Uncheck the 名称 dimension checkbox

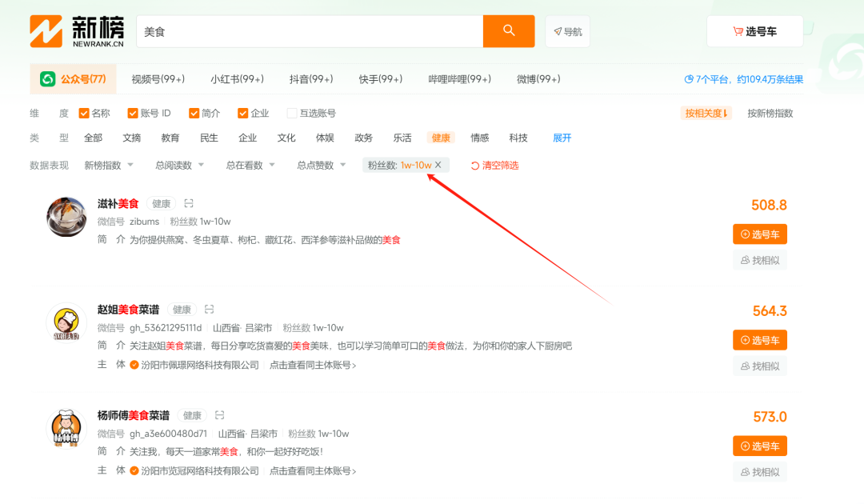[x=83, y=113]
